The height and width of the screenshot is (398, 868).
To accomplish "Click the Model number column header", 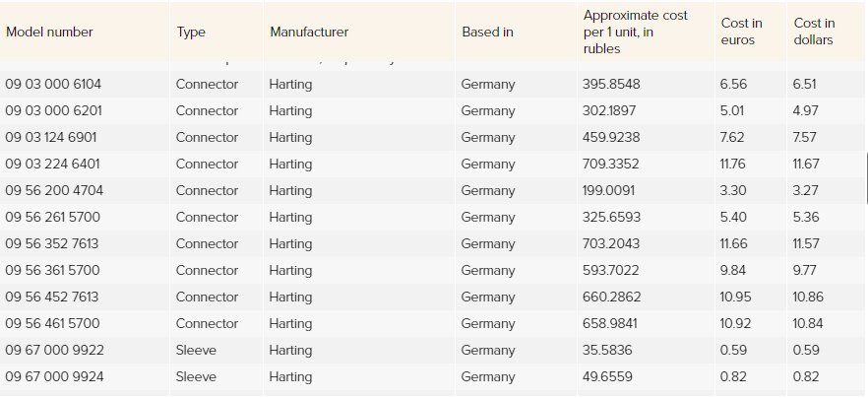I will pyautogui.click(x=49, y=33).
